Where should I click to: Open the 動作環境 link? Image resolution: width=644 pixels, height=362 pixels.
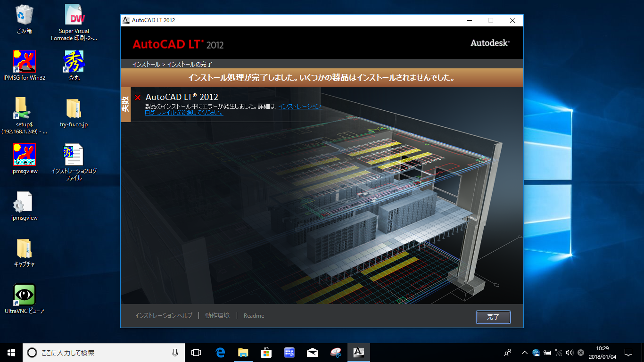click(x=217, y=316)
